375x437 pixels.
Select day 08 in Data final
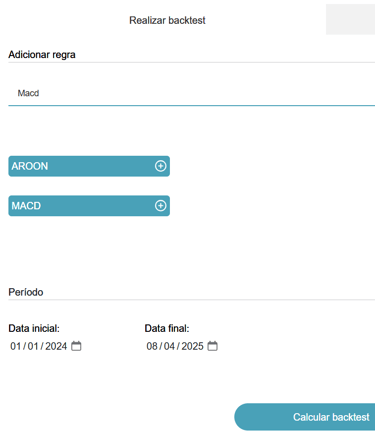pos(152,346)
